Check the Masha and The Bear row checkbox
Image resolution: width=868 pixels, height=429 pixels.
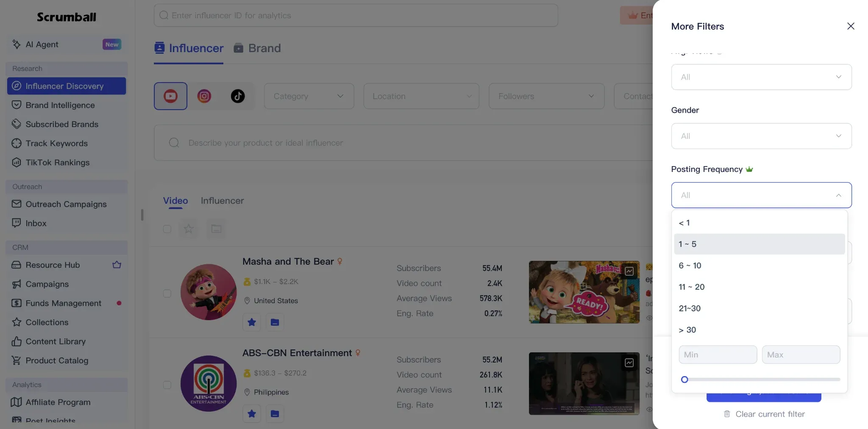tap(167, 293)
